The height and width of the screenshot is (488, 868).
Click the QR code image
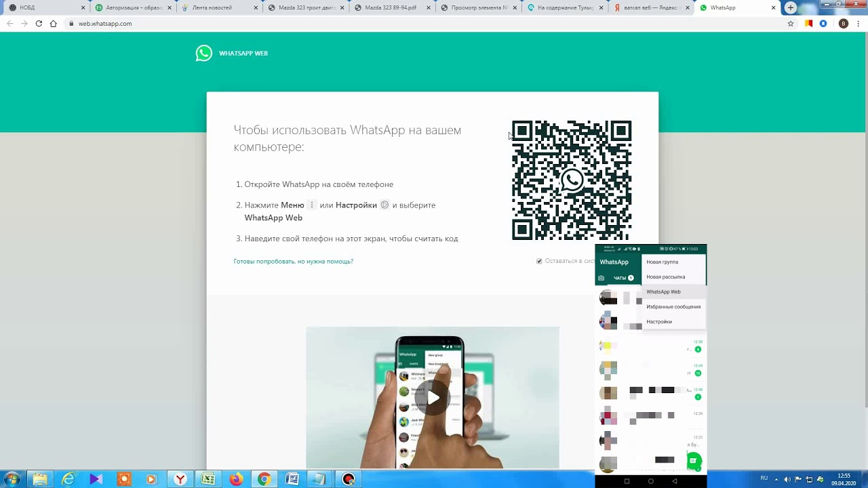click(x=572, y=180)
